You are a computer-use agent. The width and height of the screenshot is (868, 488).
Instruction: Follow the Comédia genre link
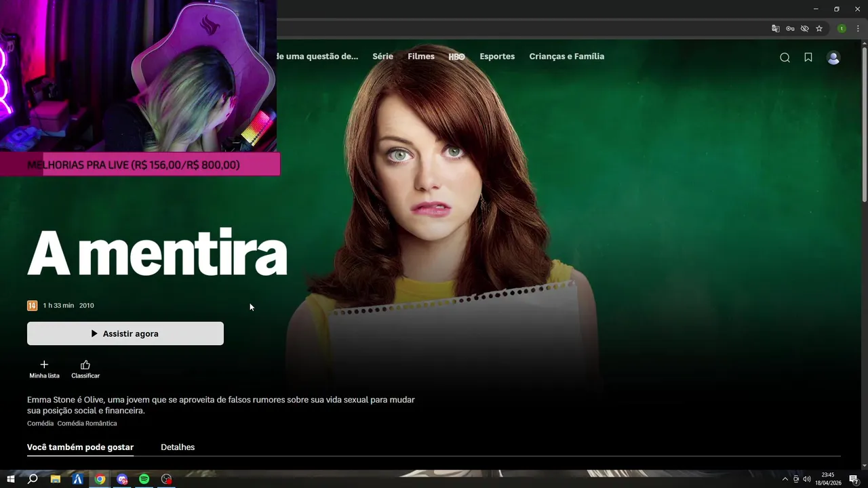[x=40, y=424]
